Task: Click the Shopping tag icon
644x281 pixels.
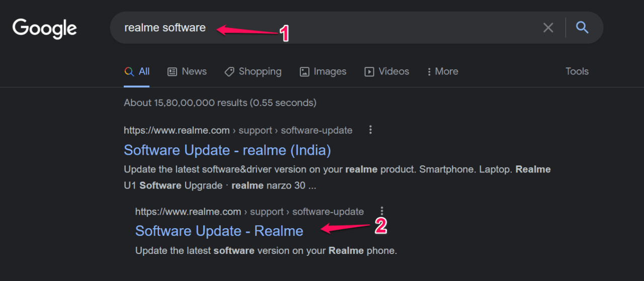Action: [229, 71]
